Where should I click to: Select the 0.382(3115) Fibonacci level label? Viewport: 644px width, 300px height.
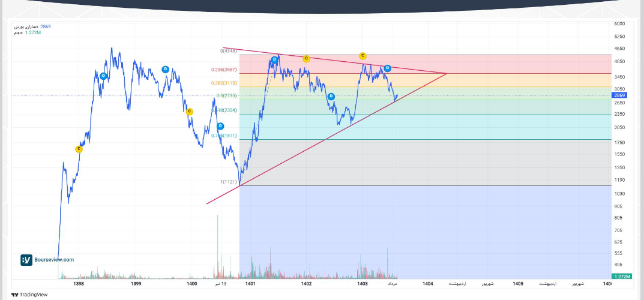pos(224,83)
